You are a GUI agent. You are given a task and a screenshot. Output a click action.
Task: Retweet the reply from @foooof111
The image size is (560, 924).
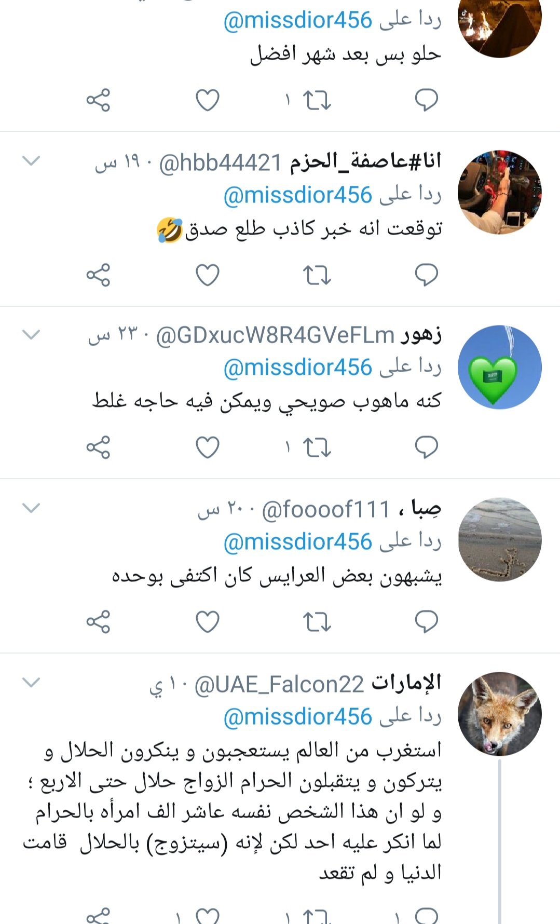click(317, 621)
